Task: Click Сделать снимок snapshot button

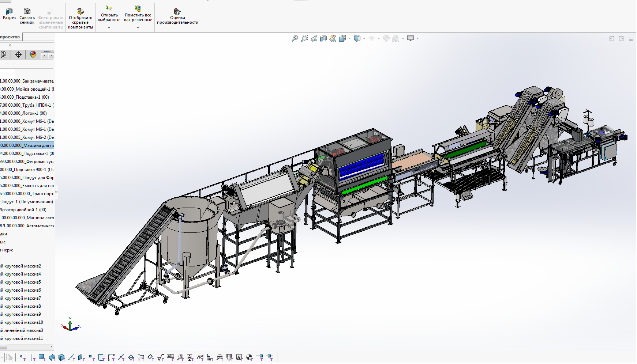Action: 27,16
